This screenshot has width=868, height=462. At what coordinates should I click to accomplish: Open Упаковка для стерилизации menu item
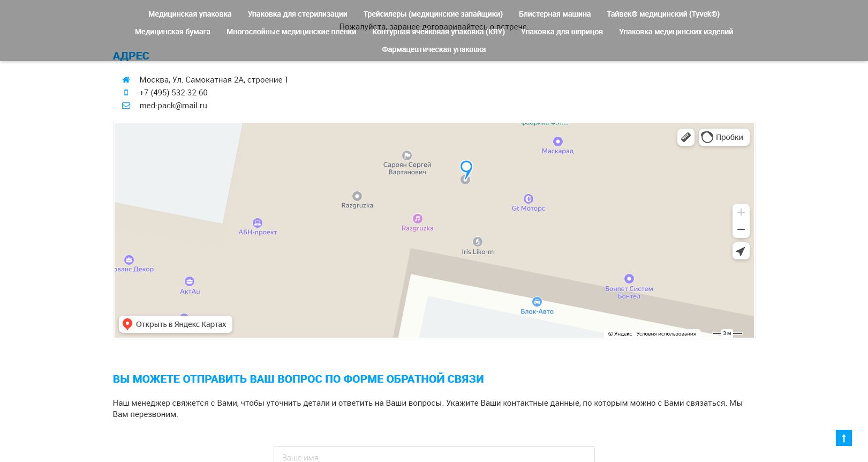pyautogui.click(x=297, y=14)
